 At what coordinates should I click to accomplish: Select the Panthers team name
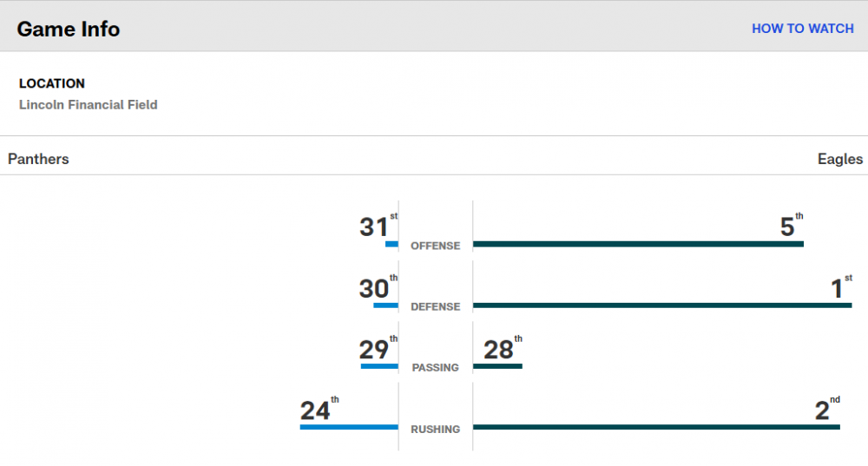click(38, 159)
